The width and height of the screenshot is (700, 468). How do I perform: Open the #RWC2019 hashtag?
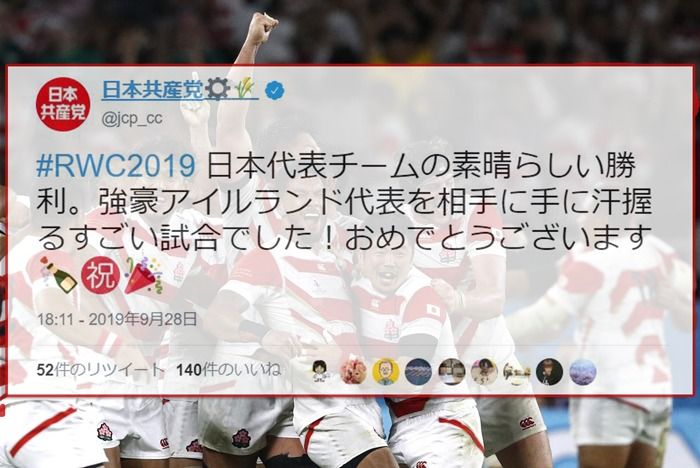tap(116, 166)
